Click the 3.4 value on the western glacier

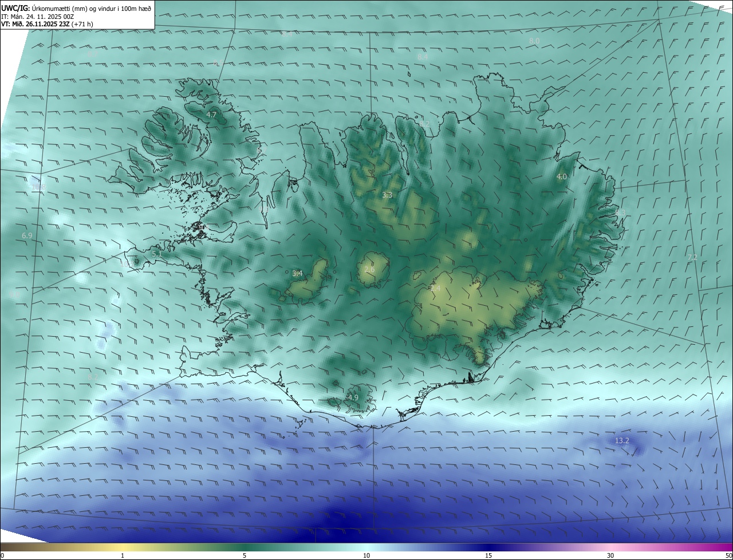pyautogui.click(x=297, y=274)
